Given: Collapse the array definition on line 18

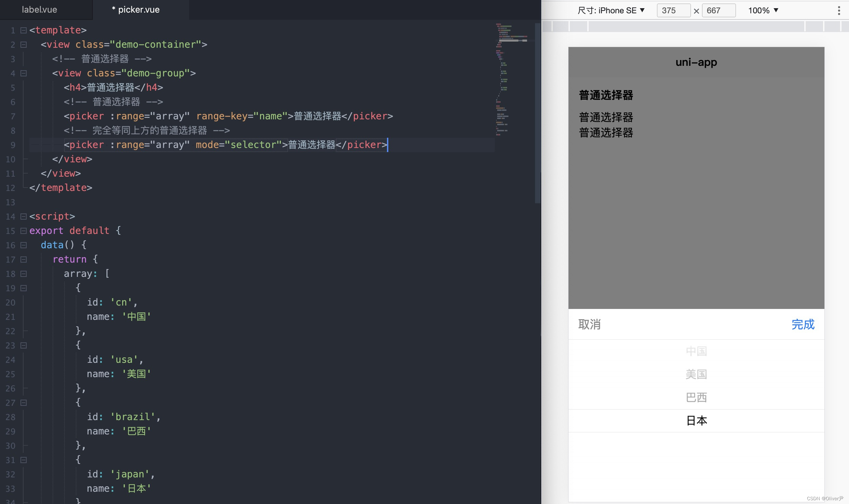Looking at the screenshot, I should 23,273.
